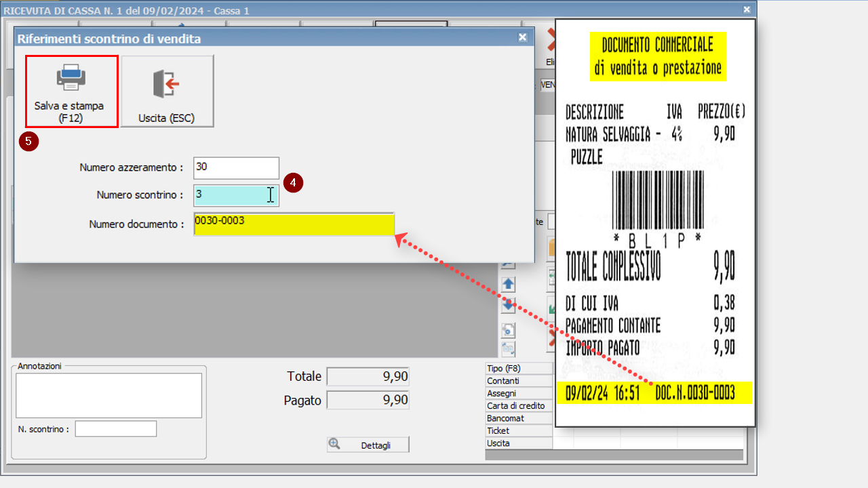Screen dimensions: 868x488
Task: Click the Salva e stampa (F12) printer button
Action: click(71, 91)
